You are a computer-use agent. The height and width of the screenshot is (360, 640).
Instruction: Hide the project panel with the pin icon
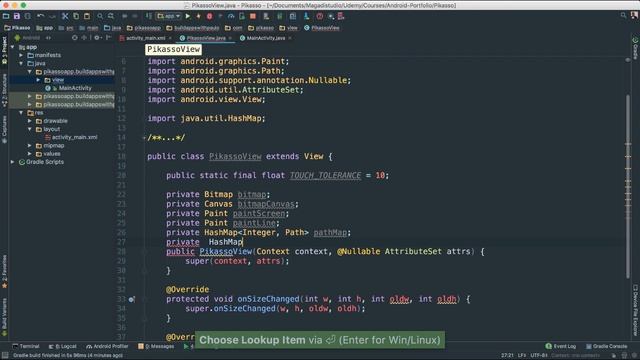click(109, 38)
